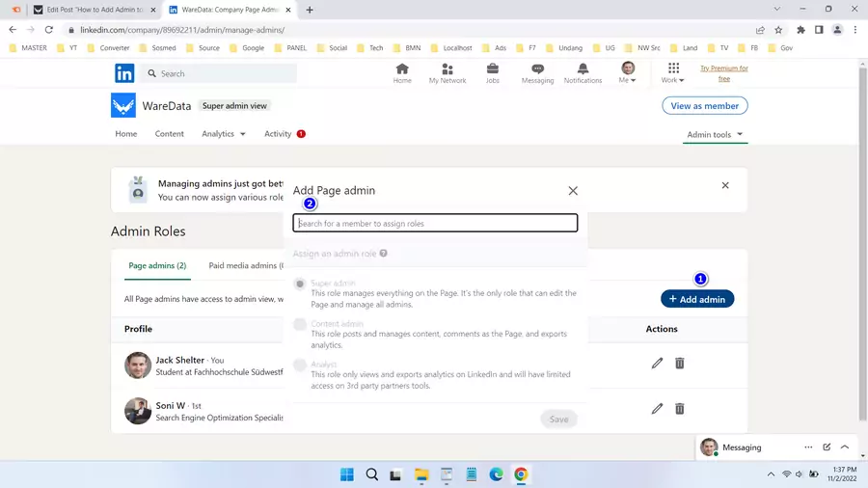Open Messaging nav icon

[x=537, y=73]
